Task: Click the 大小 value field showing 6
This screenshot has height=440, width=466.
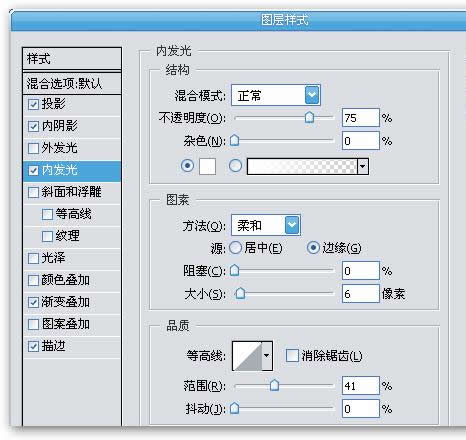Action: (361, 294)
